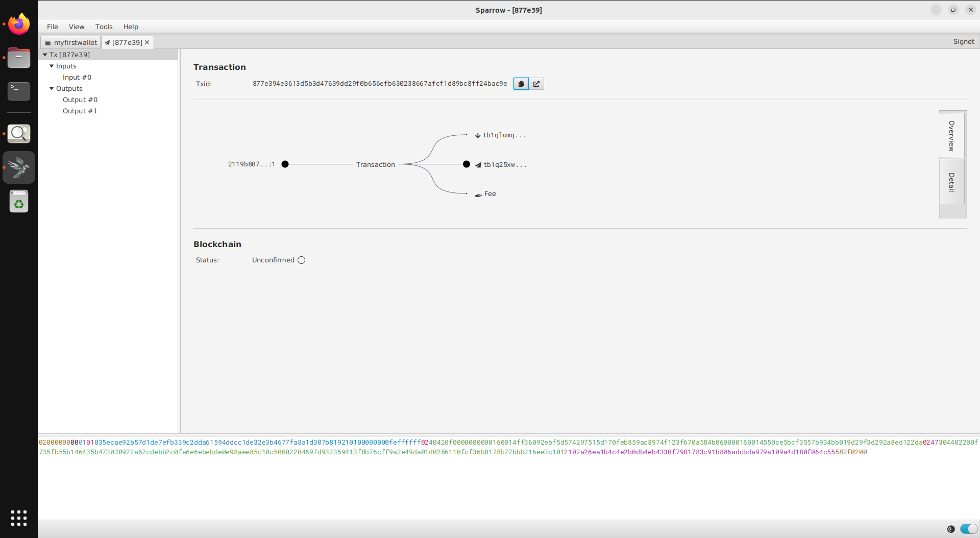The width and height of the screenshot is (980, 538).
Task: Close the [877e39] transaction tab
Action: (x=147, y=42)
